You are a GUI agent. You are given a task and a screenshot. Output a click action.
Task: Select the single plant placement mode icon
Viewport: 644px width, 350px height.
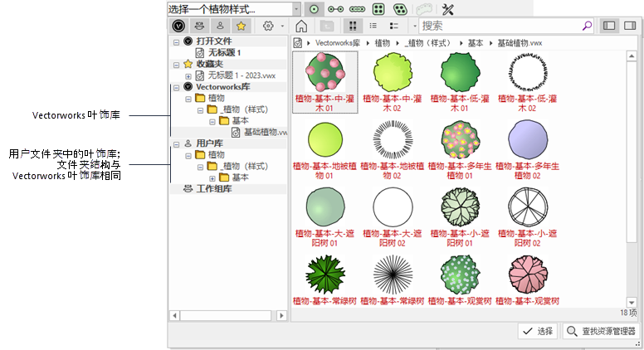click(x=314, y=9)
